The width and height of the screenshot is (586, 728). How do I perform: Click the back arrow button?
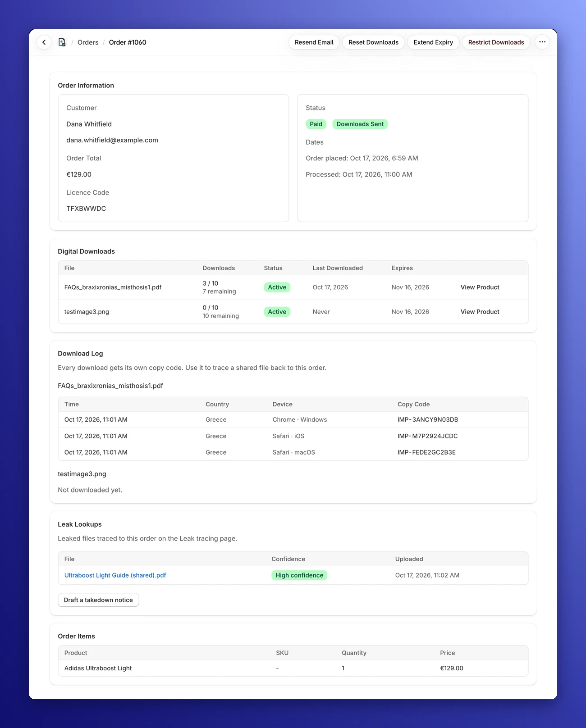[44, 42]
